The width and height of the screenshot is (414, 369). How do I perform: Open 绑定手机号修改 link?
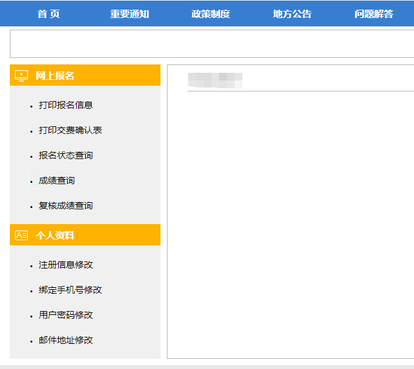(x=70, y=290)
